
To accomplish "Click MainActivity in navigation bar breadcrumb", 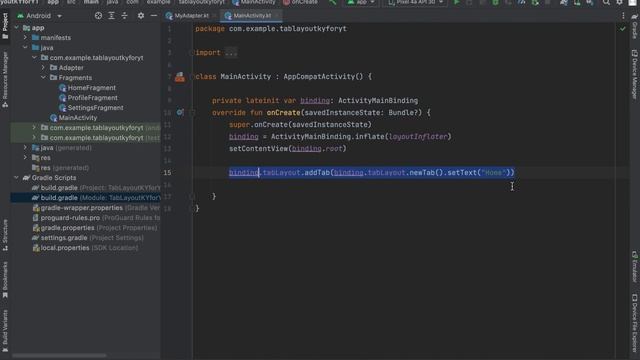I will (x=254, y=2).
